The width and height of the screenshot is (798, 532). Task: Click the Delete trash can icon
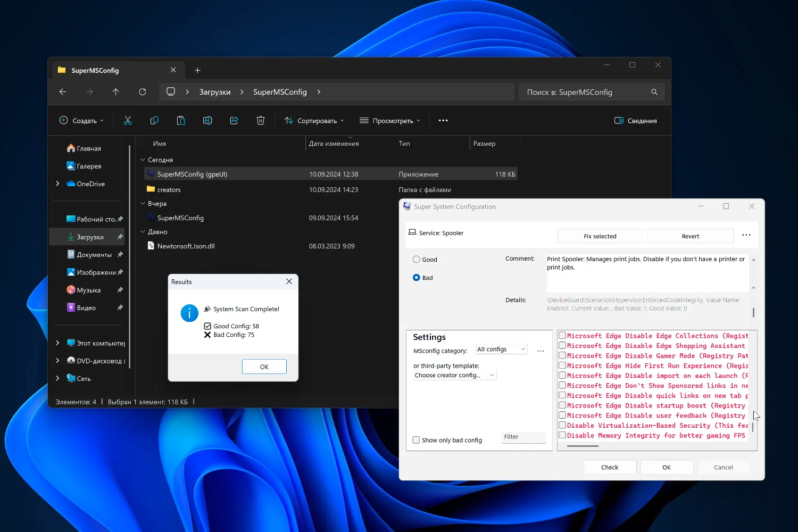click(261, 121)
